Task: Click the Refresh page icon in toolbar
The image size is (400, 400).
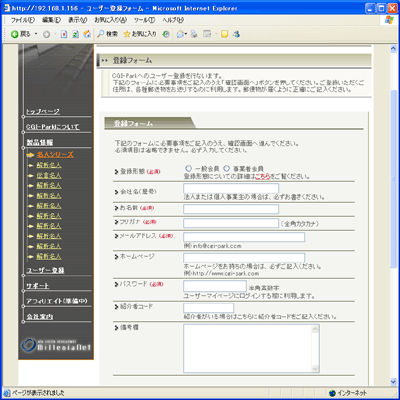Action: pyautogui.click(x=76, y=34)
